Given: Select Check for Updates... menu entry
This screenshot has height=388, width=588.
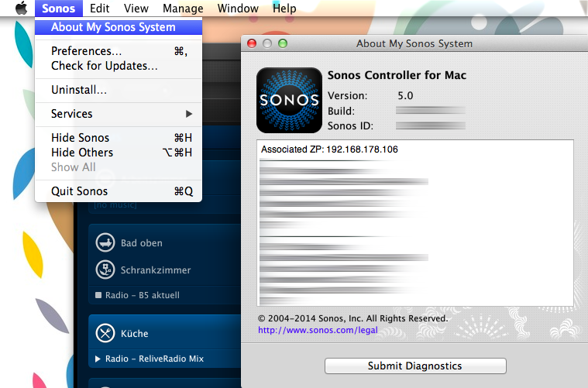Looking at the screenshot, I should point(119,66).
